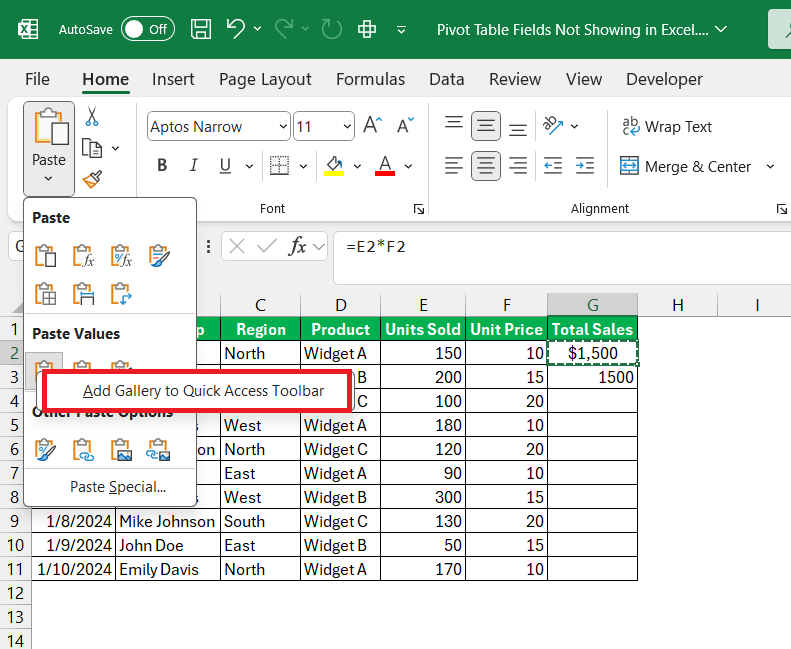The height and width of the screenshot is (649, 791).
Task: Click the Undo arrow icon
Action: click(235, 29)
